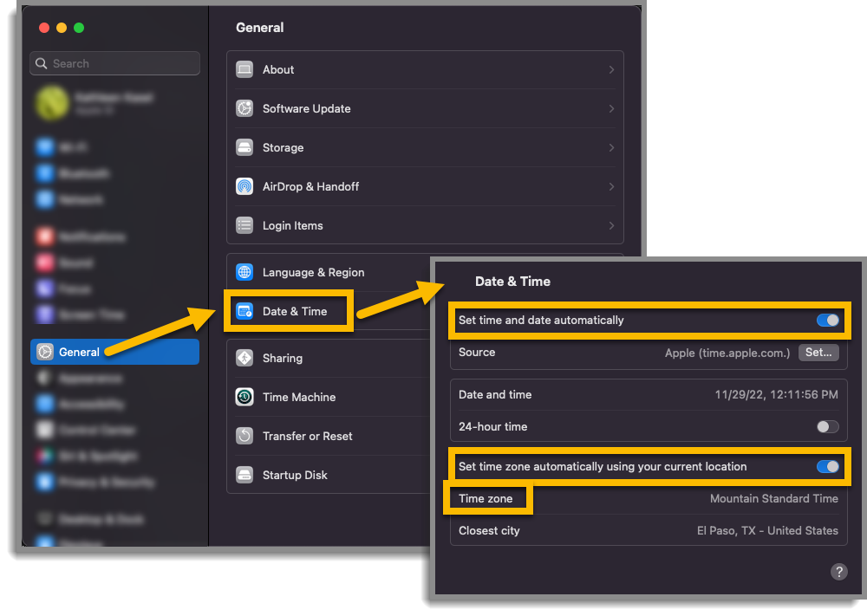
Task: Open the About settings icon
Action: 244,69
